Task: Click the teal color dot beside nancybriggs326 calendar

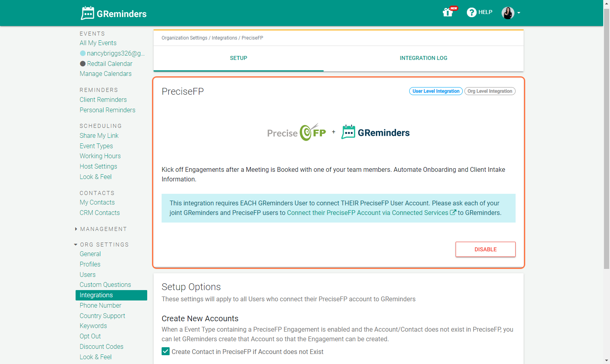Action: [82, 53]
